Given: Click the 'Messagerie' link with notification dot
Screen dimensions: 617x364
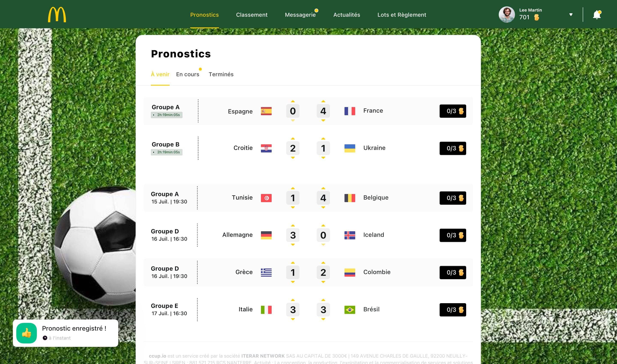Looking at the screenshot, I should tap(301, 14).
